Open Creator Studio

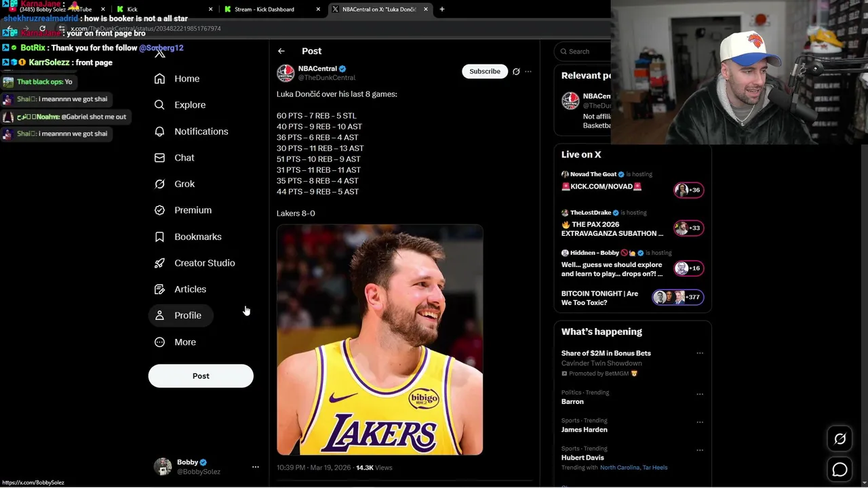tap(195, 263)
